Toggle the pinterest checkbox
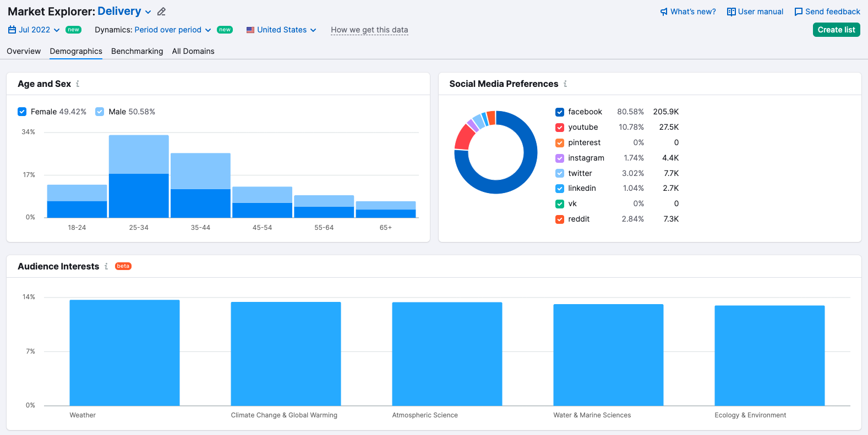This screenshot has height=435, width=868. tap(560, 143)
